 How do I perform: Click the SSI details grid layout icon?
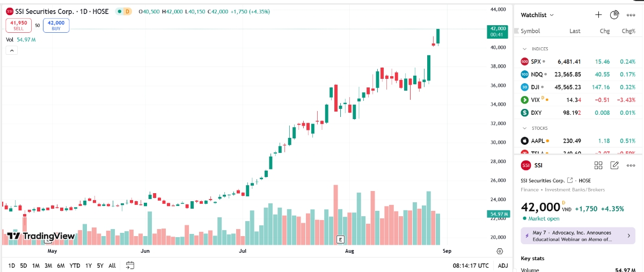pyautogui.click(x=598, y=165)
